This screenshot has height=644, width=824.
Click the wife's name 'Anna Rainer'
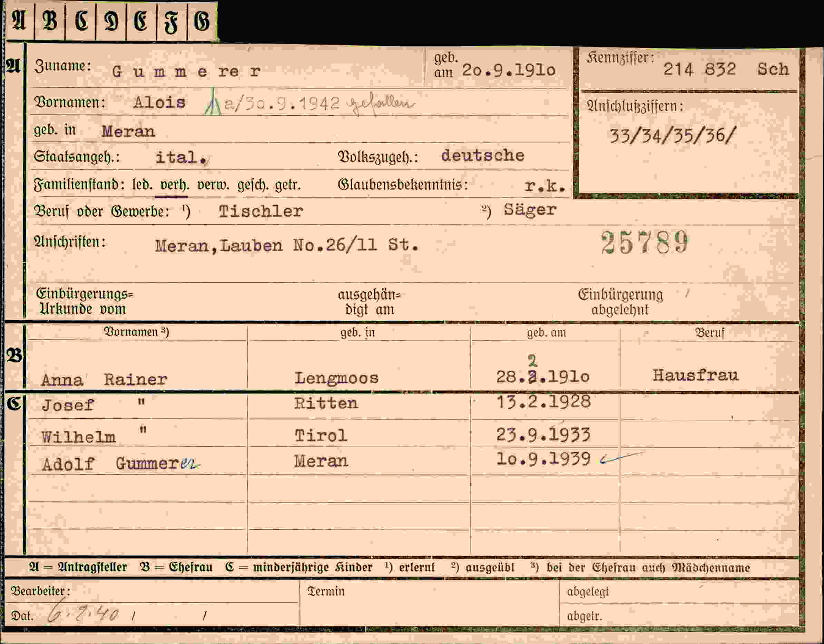(x=104, y=379)
